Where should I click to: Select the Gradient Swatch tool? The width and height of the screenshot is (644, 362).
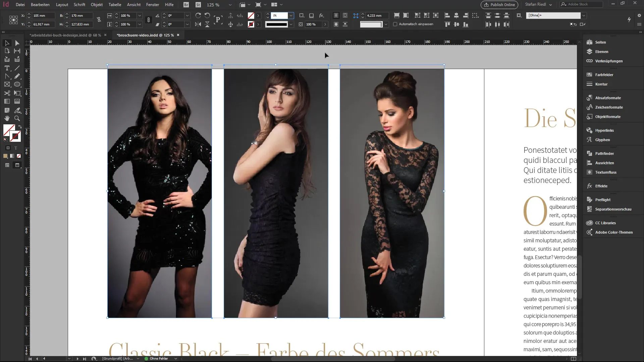tap(7, 101)
